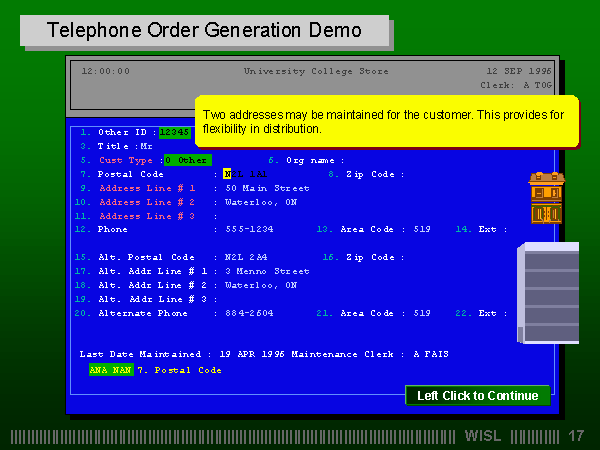600x450 pixels.
Task: Click the highlighted Postal Code value
Action: pyautogui.click(x=245, y=174)
